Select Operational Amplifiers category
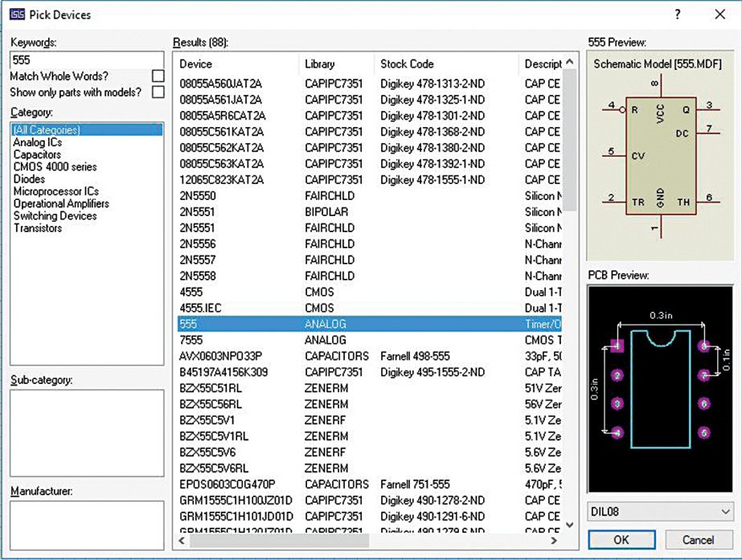Image resolution: width=742 pixels, height=560 pixels. coord(61,203)
